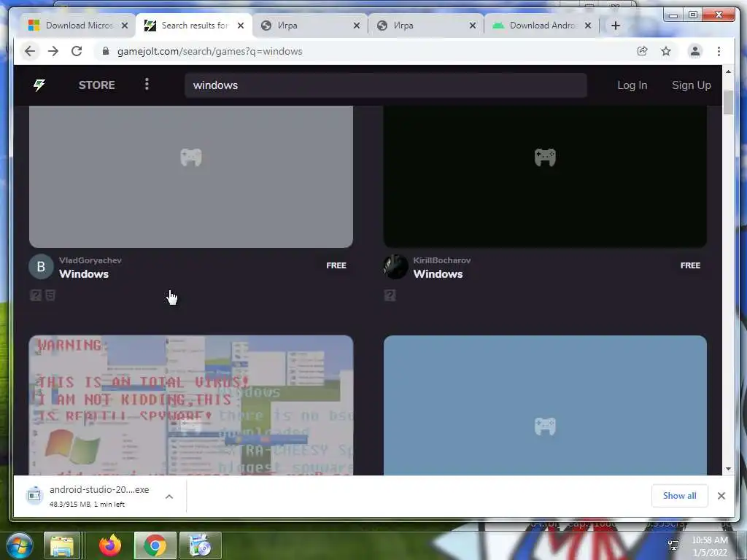This screenshot has height=560, width=747.
Task: Click the taskbar clock showing 10:58 AM
Action: point(710,545)
